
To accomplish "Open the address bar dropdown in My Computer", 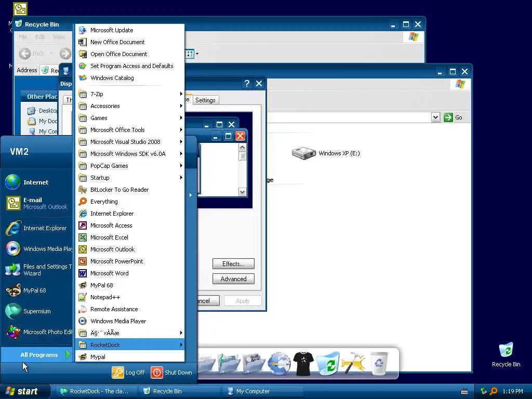I will [x=436, y=117].
